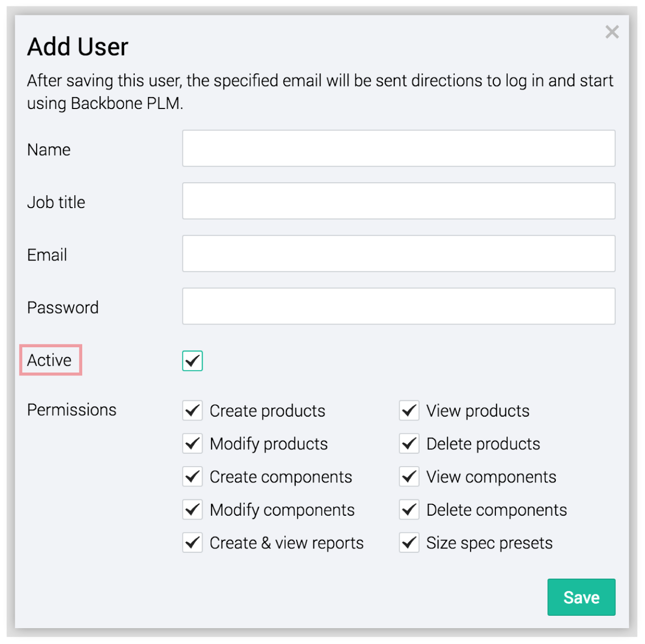Turn off Delete components permission
The height and width of the screenshot is (644, 645).
pos(409,510)
